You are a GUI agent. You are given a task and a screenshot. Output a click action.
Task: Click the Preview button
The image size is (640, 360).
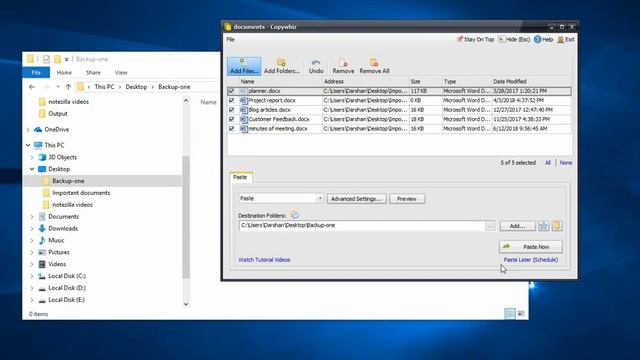pyautogui.click(x=407, y=199)
